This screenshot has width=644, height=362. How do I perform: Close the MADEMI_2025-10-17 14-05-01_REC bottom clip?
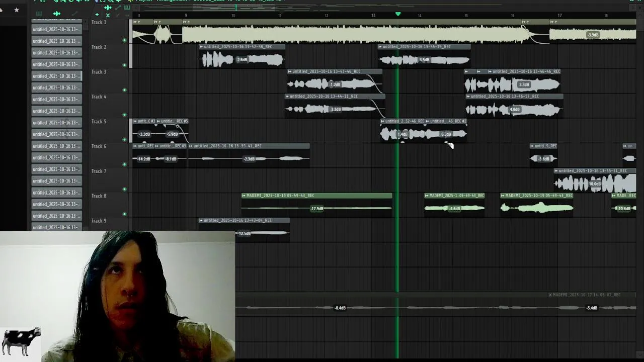[x=550, y=295]
